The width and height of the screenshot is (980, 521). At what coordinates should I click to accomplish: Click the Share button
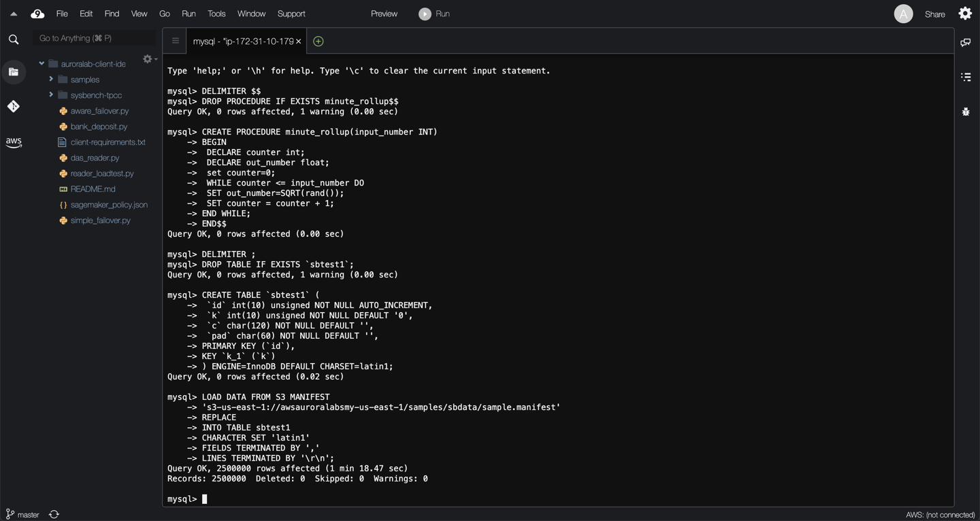coord(934,14)
